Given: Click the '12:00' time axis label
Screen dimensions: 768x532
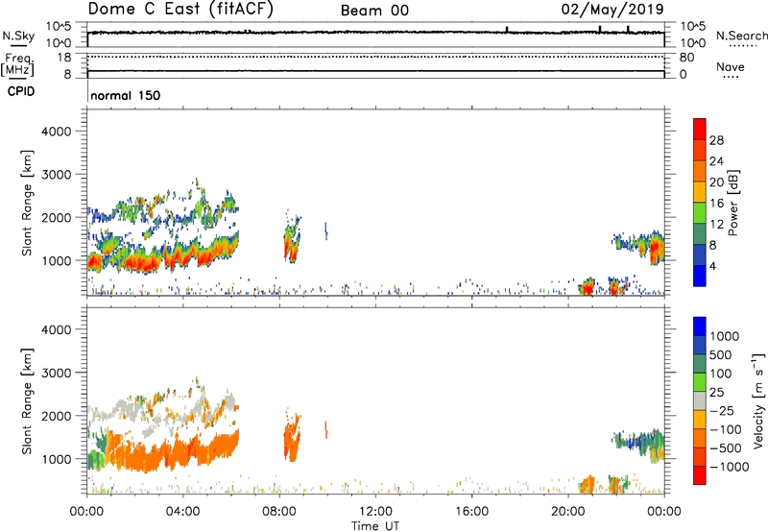Looking at the screenshot, I should [375, 512].
